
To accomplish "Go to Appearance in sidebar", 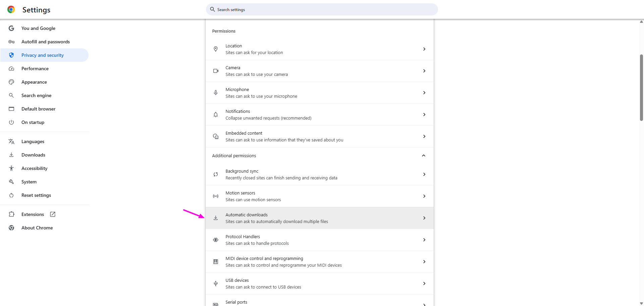I will pos(34,82).
